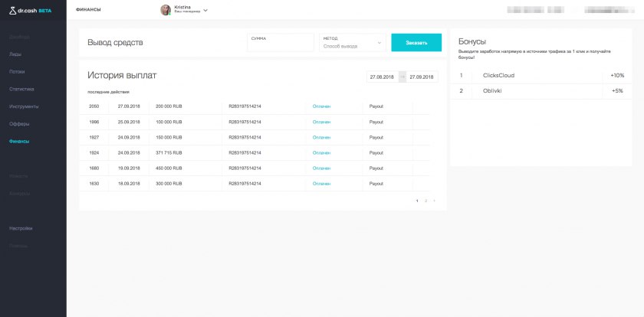Viewport: 644px width, 317px height.
Task: Click the ФИНАНСЫ page title in header
Action: tap(88, 10)
